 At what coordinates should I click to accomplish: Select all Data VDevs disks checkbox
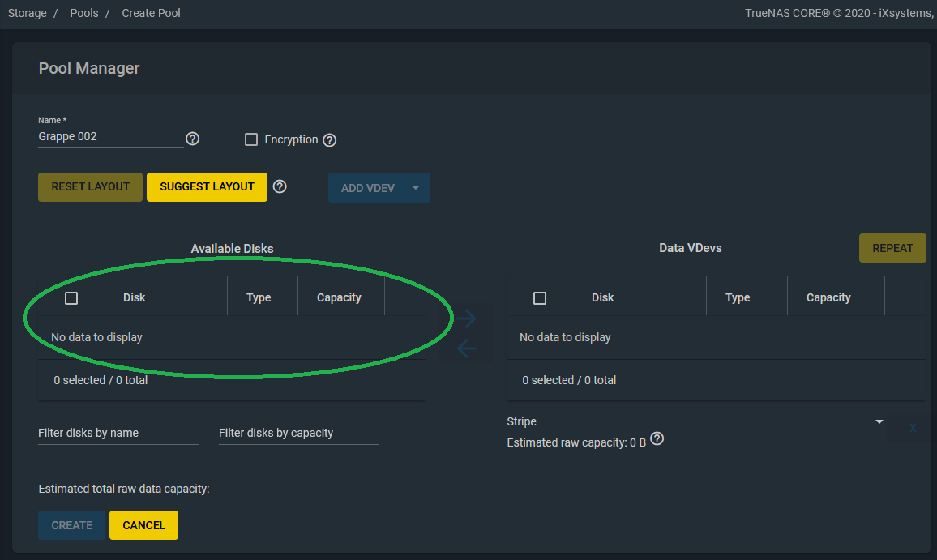[x=540, y=297]
